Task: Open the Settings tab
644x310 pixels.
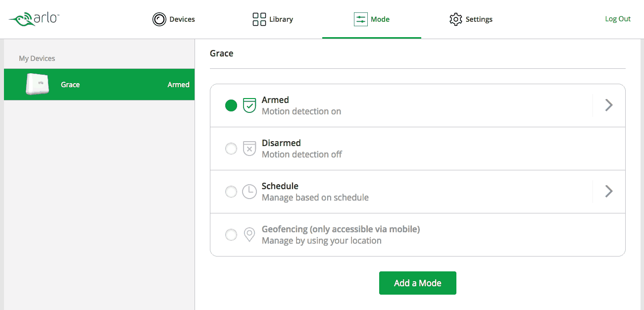Action: click(x=471, y=19)
